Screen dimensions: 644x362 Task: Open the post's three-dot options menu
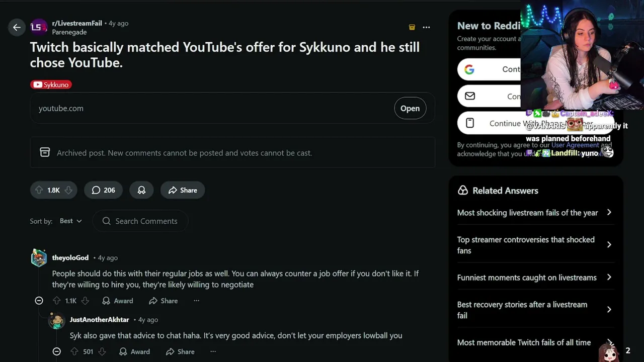[426, 27]
